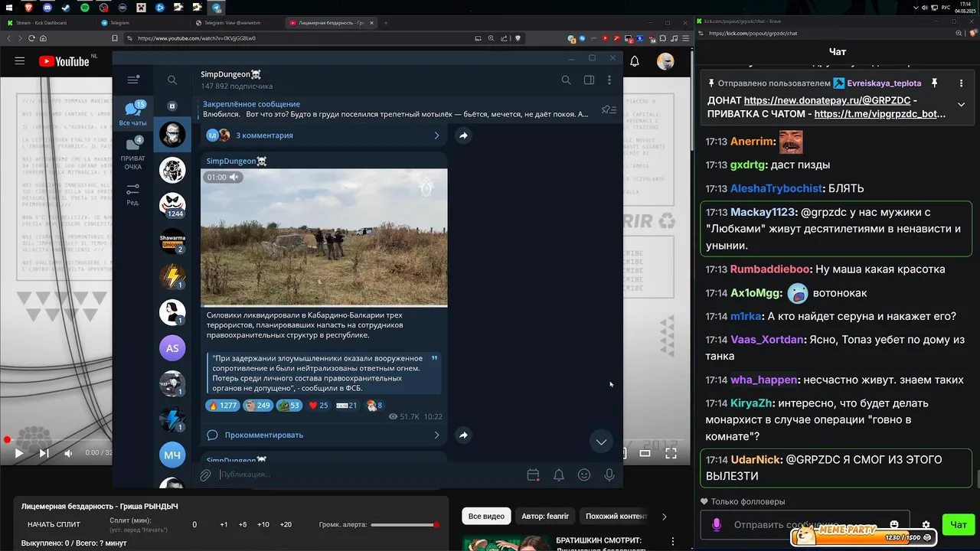The width and height of the screenshot is (980, 551).
Task: Toggle Telegram right info panel
Action: pos(589,80)
